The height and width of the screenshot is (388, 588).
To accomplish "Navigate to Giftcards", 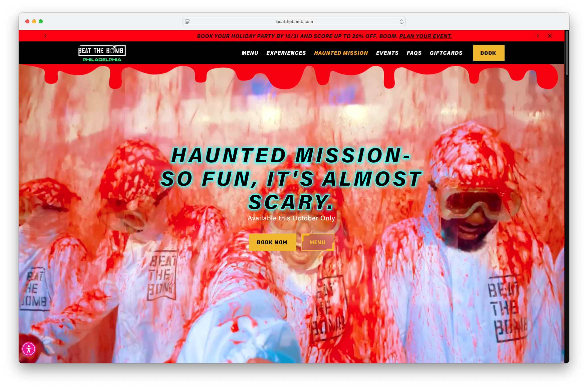I will coord(446,53).
